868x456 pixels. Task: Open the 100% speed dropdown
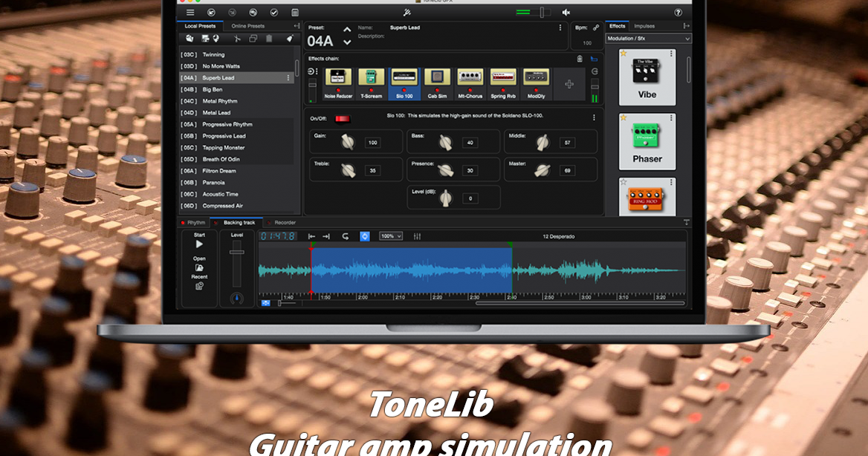tap(391, 236)
